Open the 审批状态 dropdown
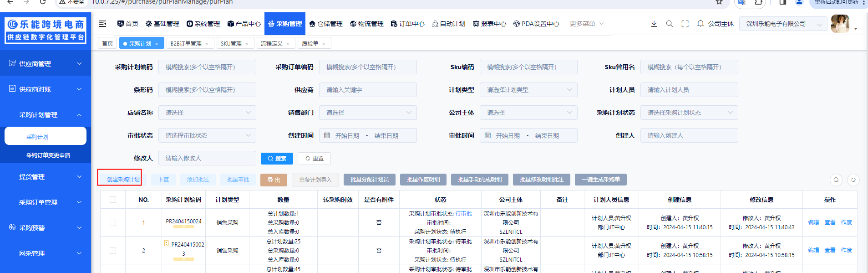Image resolution: width=868 pixels, height=273 pixels. [x=207, y=135]
